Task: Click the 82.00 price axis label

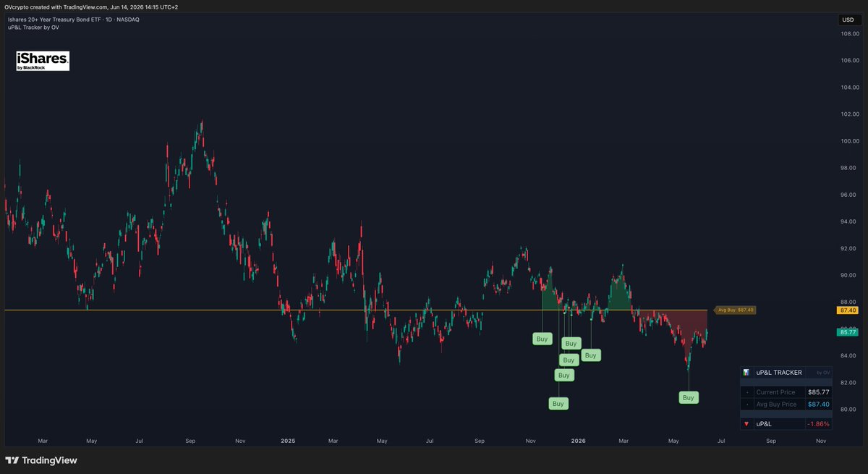Action: pyautogui.click(x=850, y=382)
